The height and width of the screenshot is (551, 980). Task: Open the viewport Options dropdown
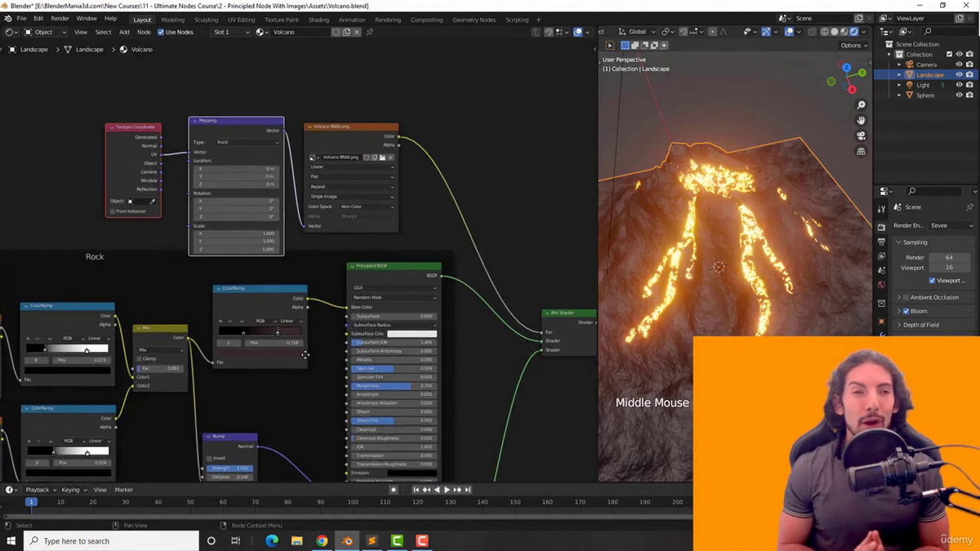[x=853, y=46]
